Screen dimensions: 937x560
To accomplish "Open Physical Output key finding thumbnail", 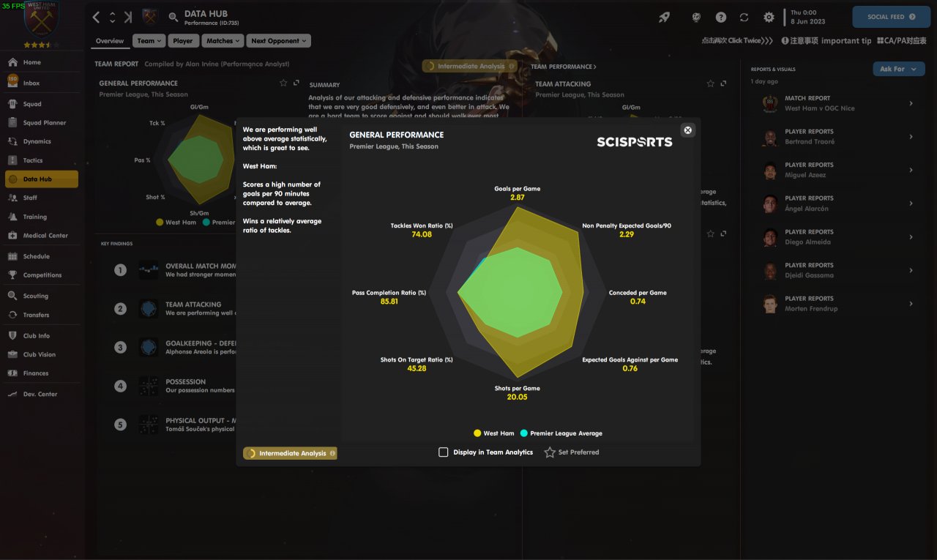I will pyautogui.click(x=149, y=425).
